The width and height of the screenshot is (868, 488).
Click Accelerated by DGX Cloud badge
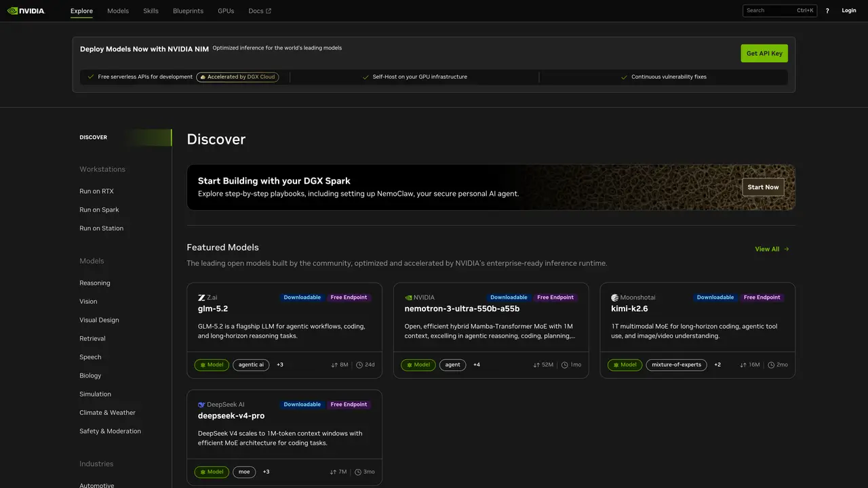(x=237, y=77)
